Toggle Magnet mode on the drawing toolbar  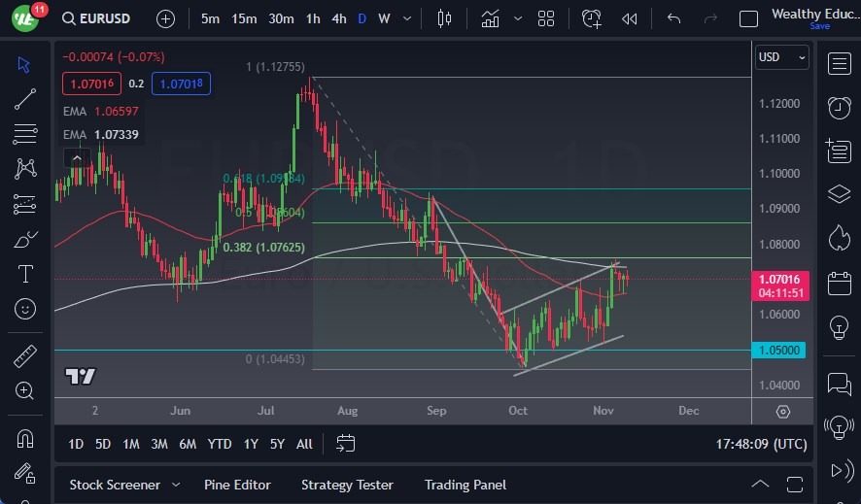tap(25, 439)
